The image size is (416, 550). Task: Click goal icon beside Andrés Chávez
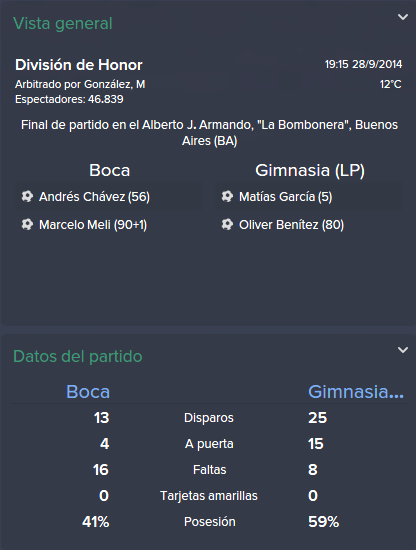click(27, 196)
